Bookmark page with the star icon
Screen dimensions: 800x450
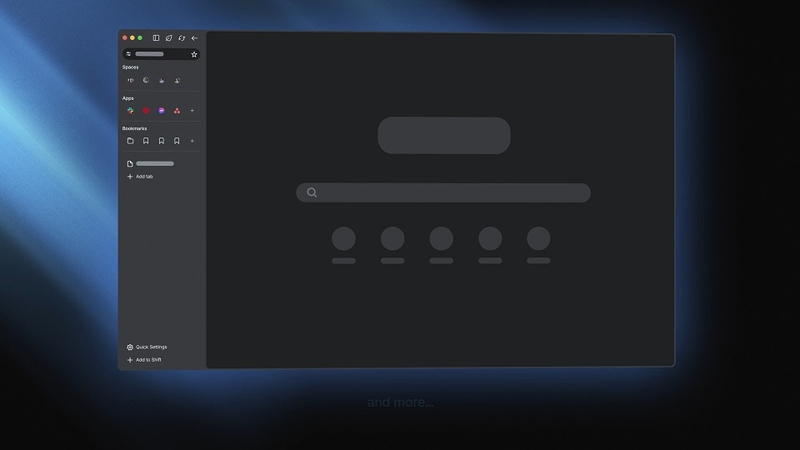coord(194,54)
